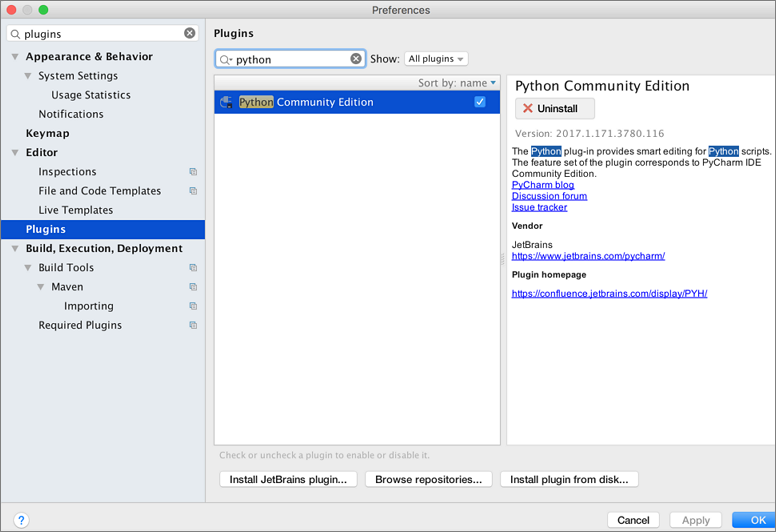The image size is (776, 532).
Task: Click the splitter handle between list and details
Action: pos(503,259)
